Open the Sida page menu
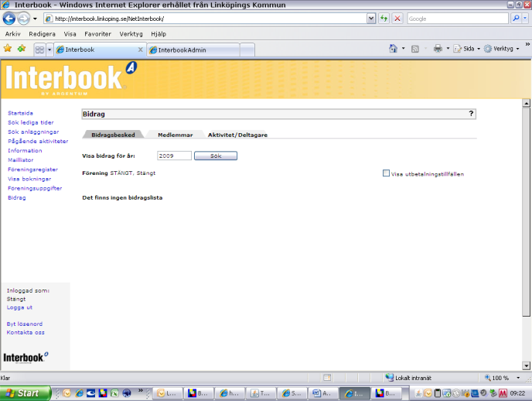Screen dimensions: 532x401 [x=467, y=49]
